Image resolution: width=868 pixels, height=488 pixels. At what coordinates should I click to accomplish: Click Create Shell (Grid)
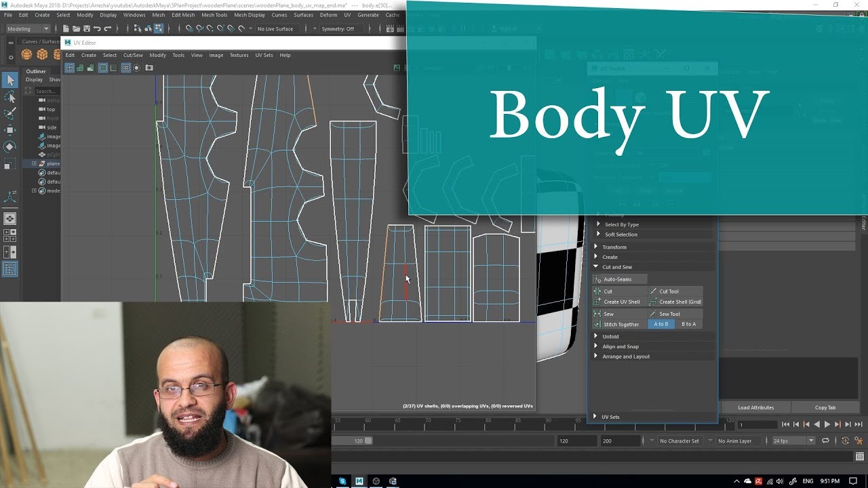675,302
